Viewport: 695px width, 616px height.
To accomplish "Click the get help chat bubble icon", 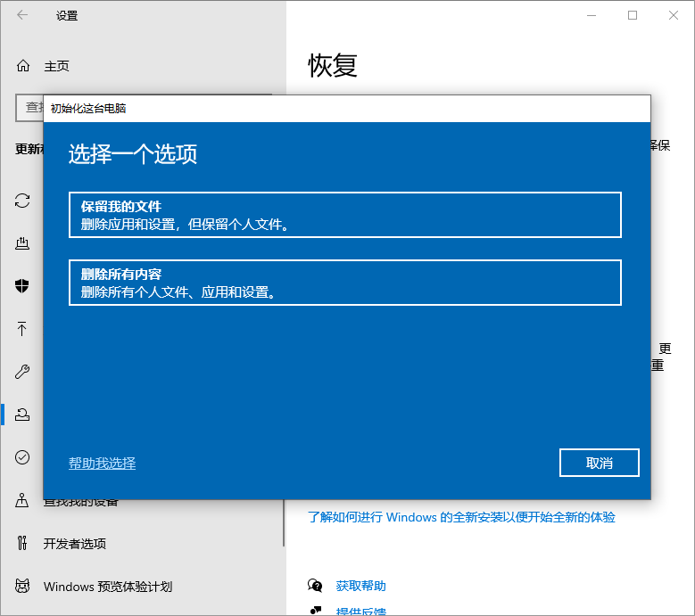I will 315,586.
